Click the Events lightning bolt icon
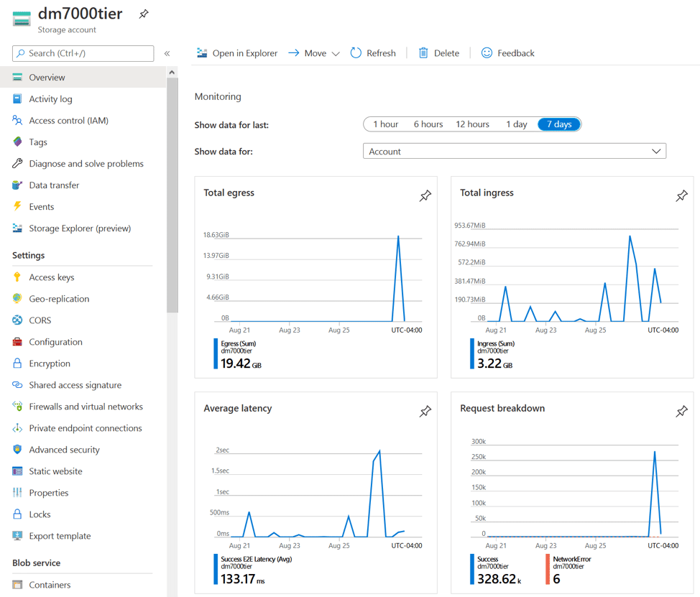The height and width of the screenshot is (597, 700). [x=17, y=206]
